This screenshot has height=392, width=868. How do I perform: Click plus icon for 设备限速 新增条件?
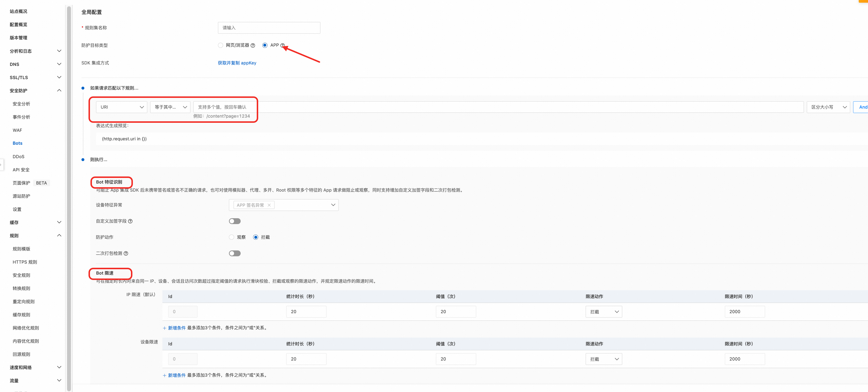pyautogui.click(x=164, y=375)
